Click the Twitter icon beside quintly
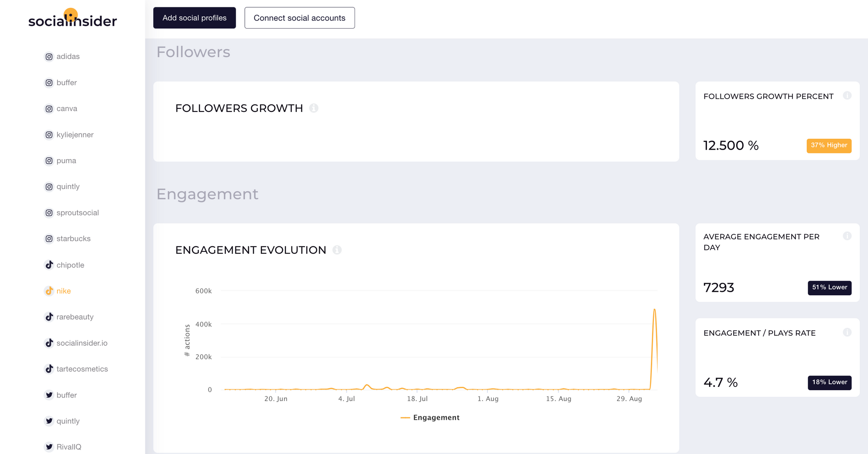 click(49, 421)
